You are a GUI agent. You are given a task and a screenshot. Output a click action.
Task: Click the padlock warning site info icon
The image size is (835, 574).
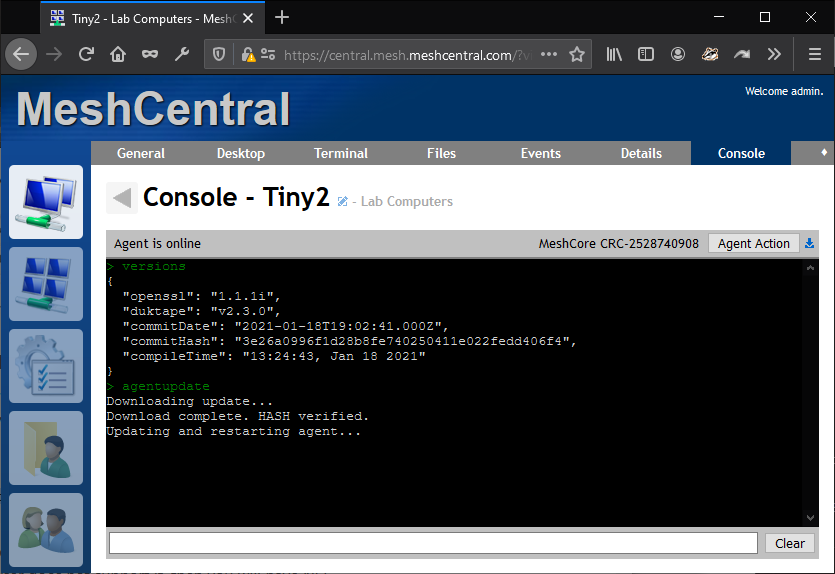pos(248,54)
